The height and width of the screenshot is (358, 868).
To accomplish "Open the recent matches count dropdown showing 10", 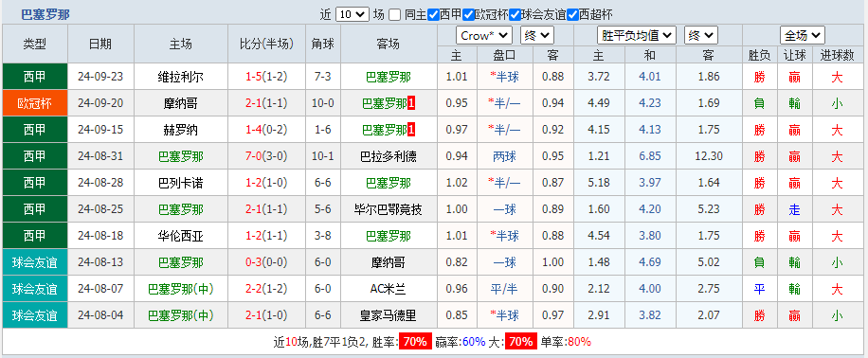I will click(x=353, y=15).
